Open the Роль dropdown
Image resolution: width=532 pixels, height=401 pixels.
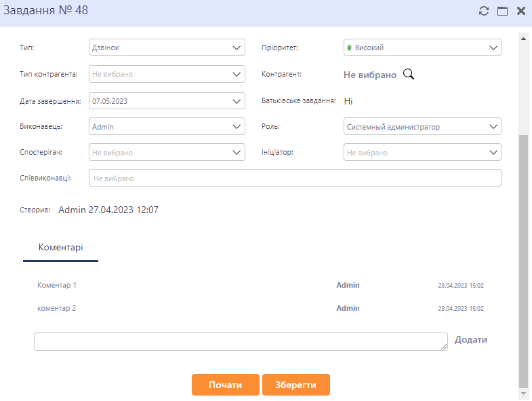pyautogui.click(x=422, y=127)
